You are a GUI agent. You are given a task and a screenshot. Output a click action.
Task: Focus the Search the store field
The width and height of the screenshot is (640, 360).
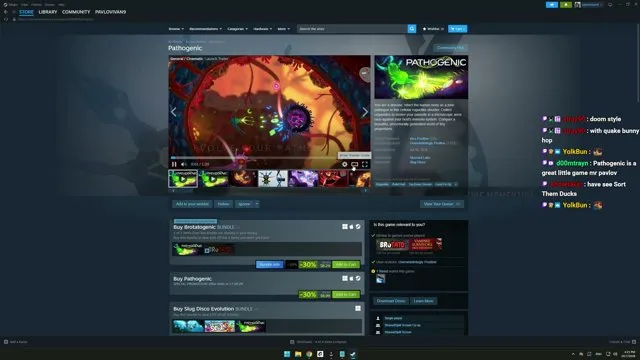[x=352, y=29]
